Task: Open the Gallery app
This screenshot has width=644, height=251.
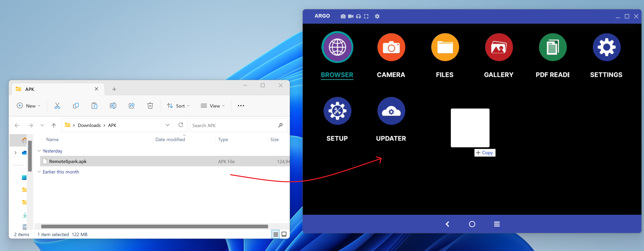Action: pos(498,47)
